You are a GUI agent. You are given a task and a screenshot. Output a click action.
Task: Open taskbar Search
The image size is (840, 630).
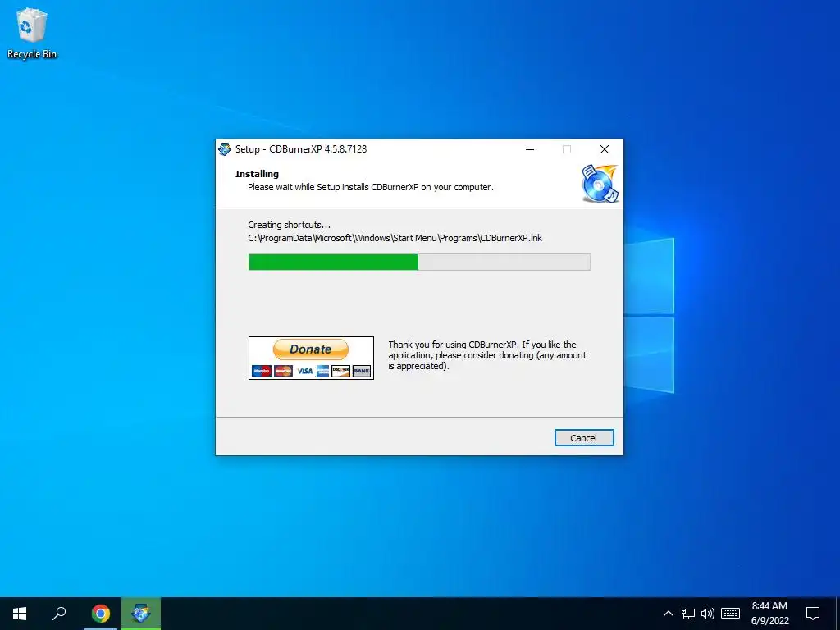point(59,614)
